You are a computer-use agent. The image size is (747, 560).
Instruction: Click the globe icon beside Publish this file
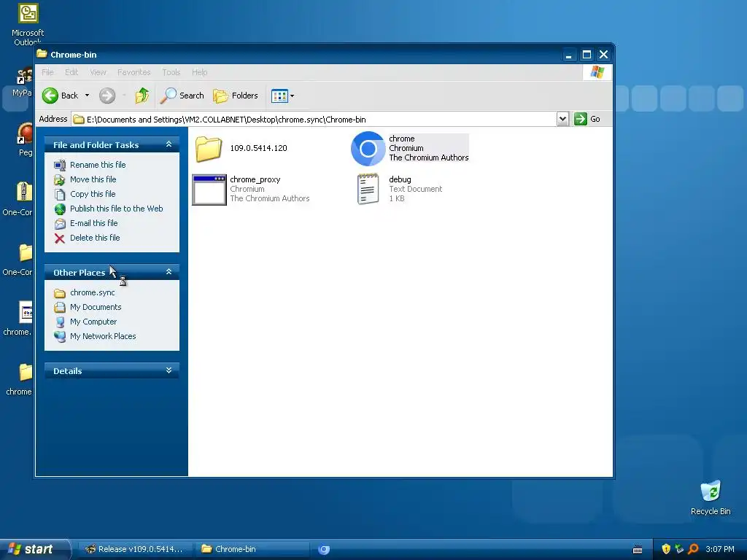click(x=60, y=209)
